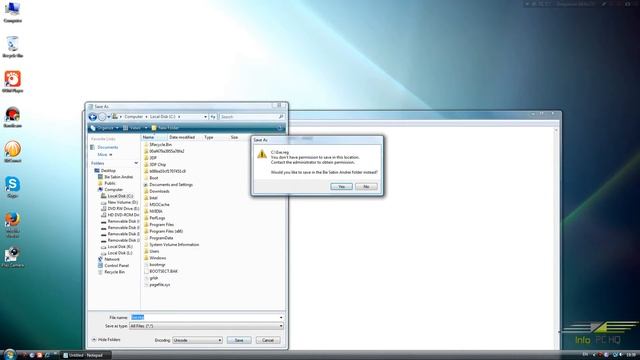Select New Volume (D:) in folder tree
This screenshot has width=640, height=360.
119,202
